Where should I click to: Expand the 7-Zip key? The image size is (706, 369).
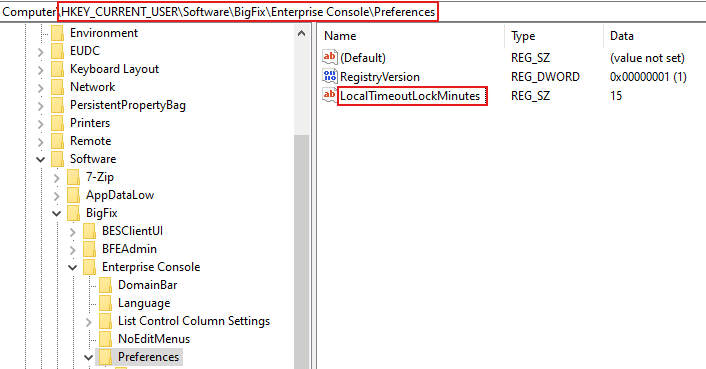(x=57, y=178)
